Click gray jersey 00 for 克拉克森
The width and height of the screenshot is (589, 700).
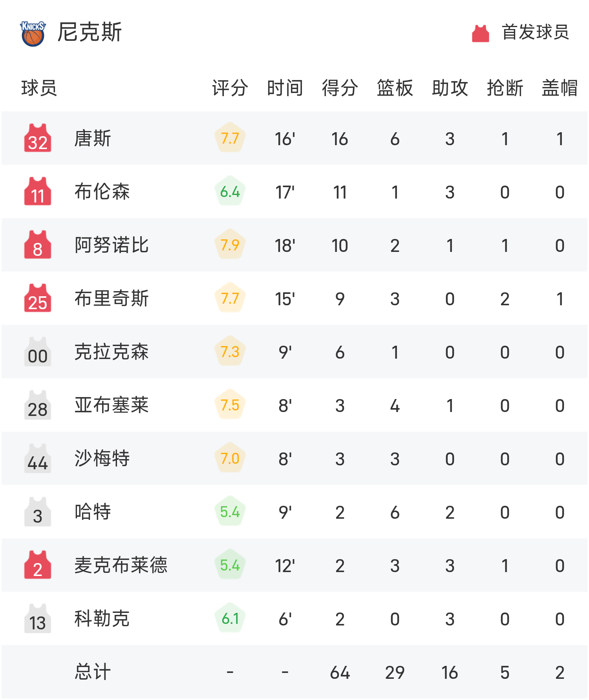[38, 352]
